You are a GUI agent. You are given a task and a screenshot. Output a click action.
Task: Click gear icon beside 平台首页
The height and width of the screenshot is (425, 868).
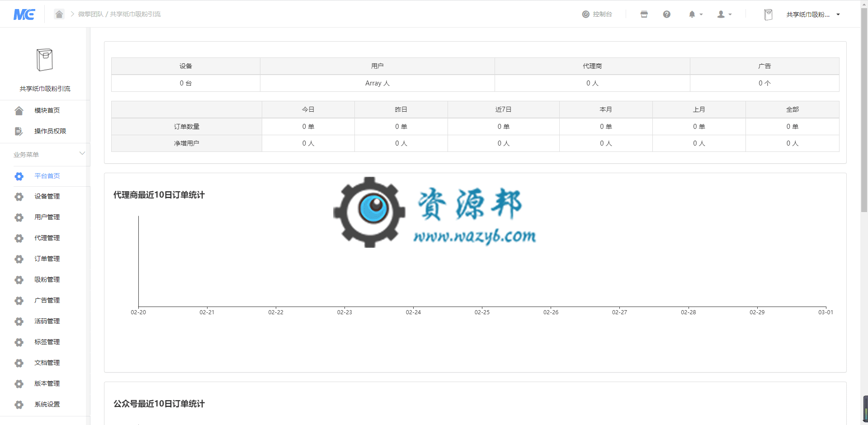click(x=19, y=176)
